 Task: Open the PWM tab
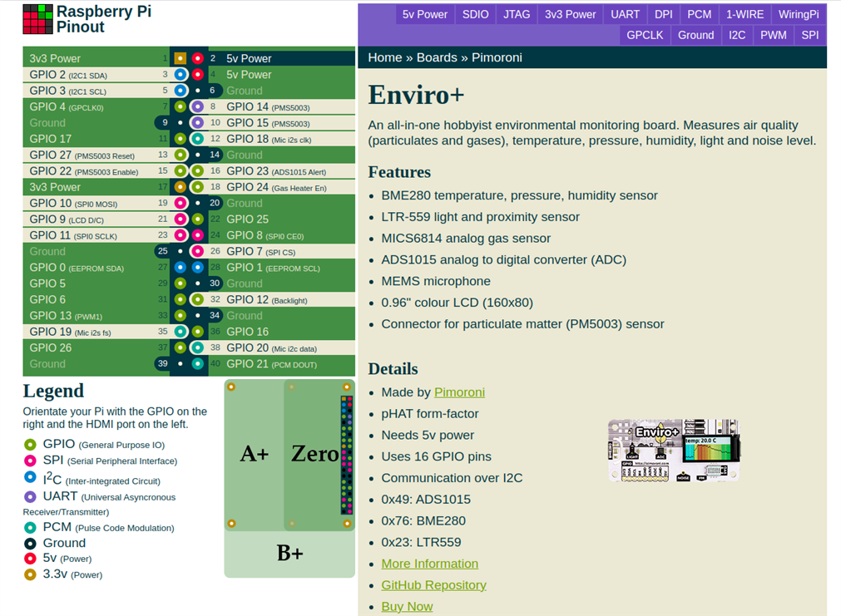[x=774, y=36]
